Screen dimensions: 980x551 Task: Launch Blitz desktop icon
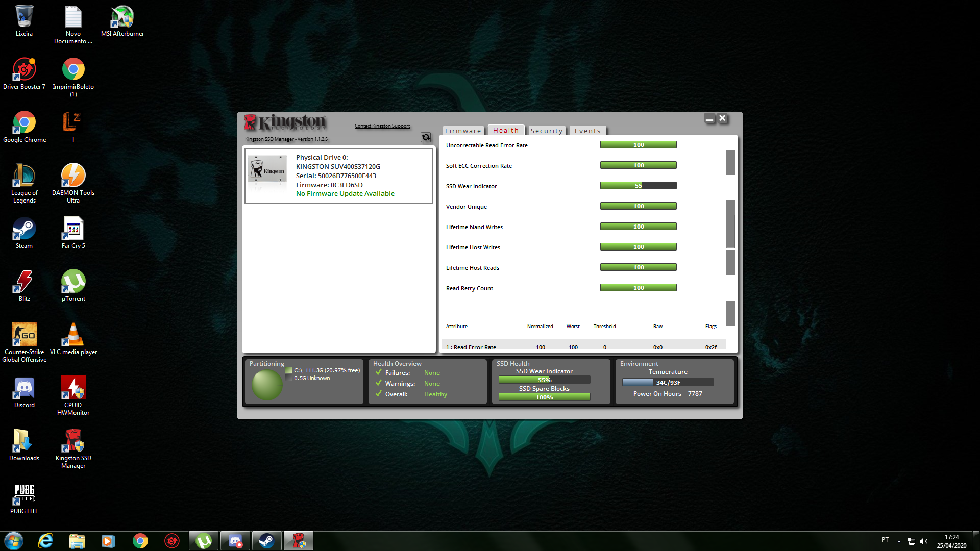pos(24,286)
